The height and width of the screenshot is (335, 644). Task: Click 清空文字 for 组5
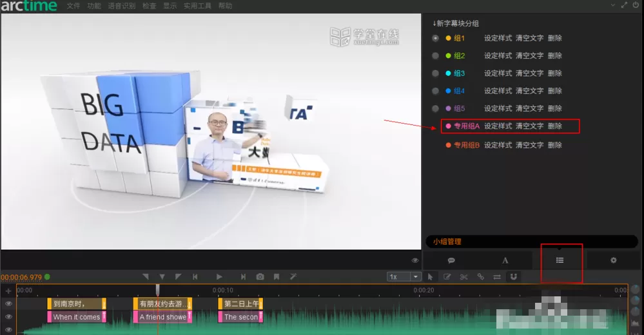(x=529, y=109)
